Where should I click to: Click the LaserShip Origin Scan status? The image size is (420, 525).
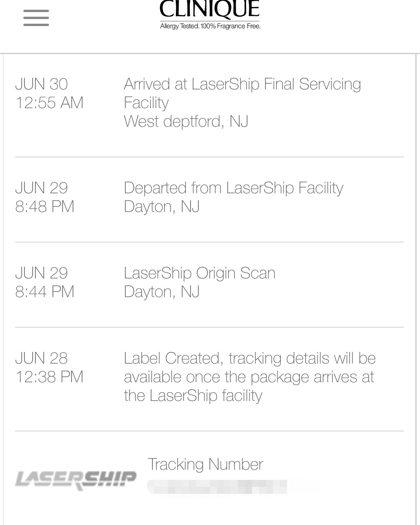(x=199, y=273)
